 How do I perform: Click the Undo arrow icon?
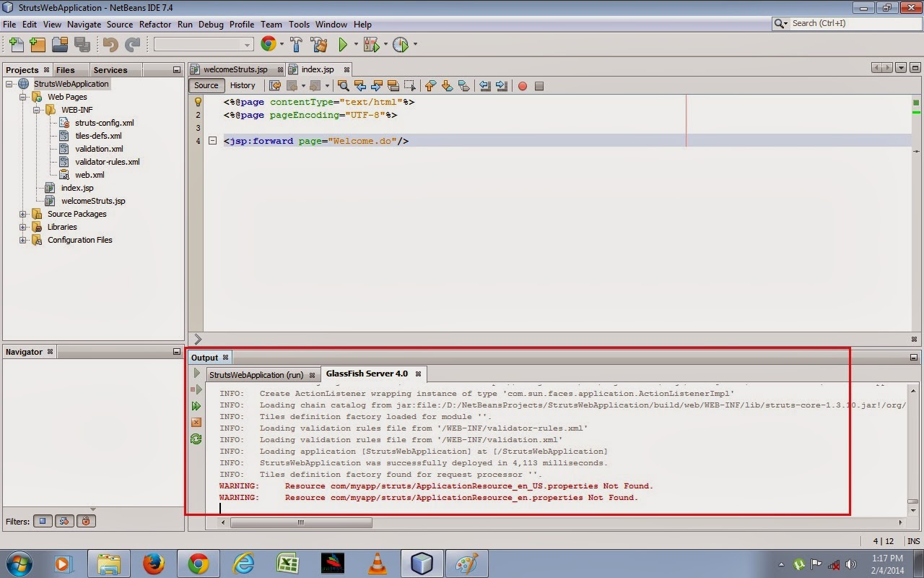tap(110, 45)
